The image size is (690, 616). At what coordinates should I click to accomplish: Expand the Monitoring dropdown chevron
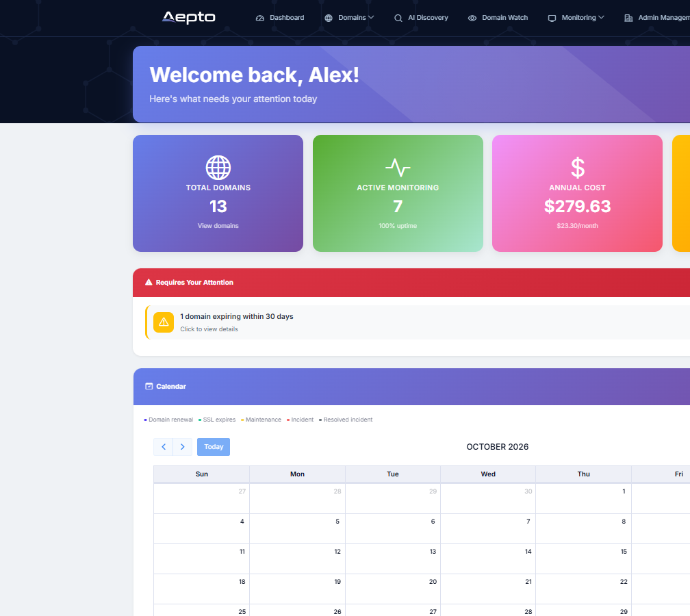pos(601,18)
